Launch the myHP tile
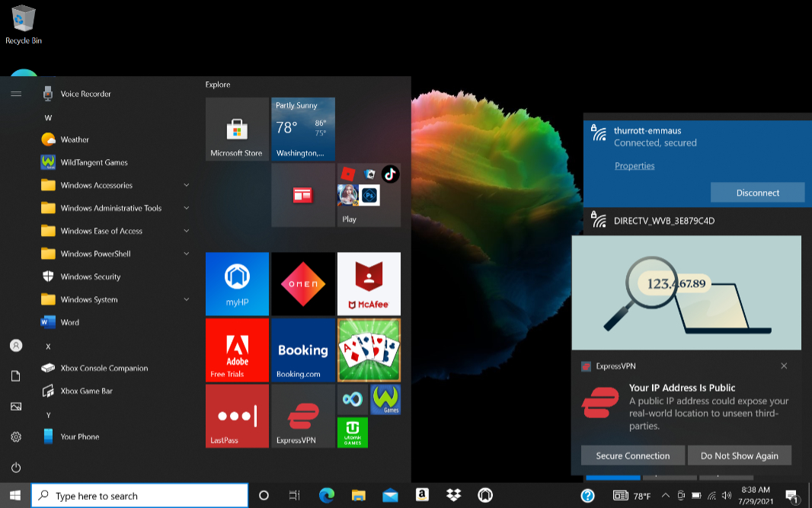 (x=237, y=283)
